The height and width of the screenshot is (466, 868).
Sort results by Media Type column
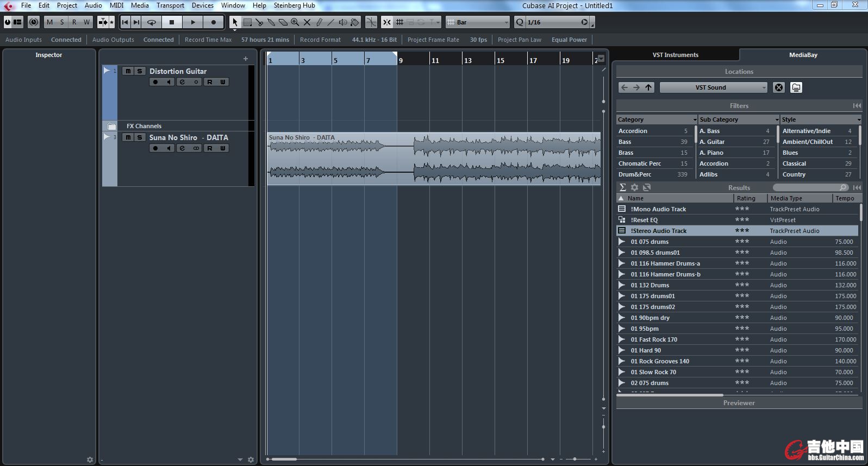pyautogui.click(x=800, y=198)
